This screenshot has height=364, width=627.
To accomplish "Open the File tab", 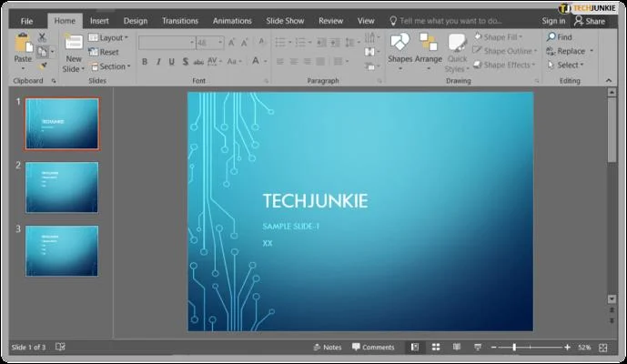I will tap(26, 21).
